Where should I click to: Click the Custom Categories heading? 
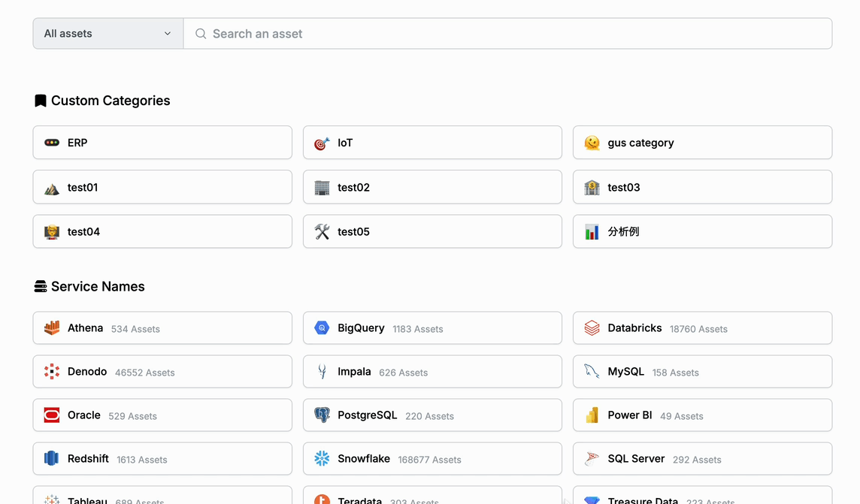tap(111, 101)
